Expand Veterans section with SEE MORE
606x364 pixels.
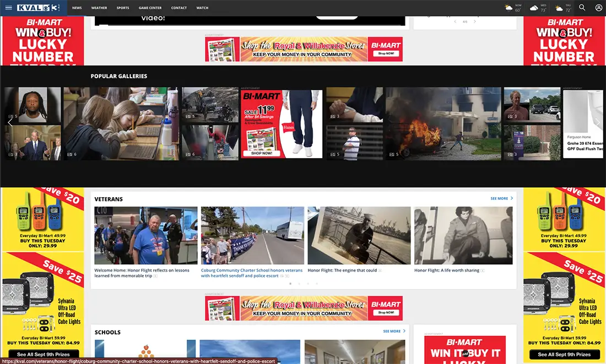pyautogui.click(x=502, y=198)
